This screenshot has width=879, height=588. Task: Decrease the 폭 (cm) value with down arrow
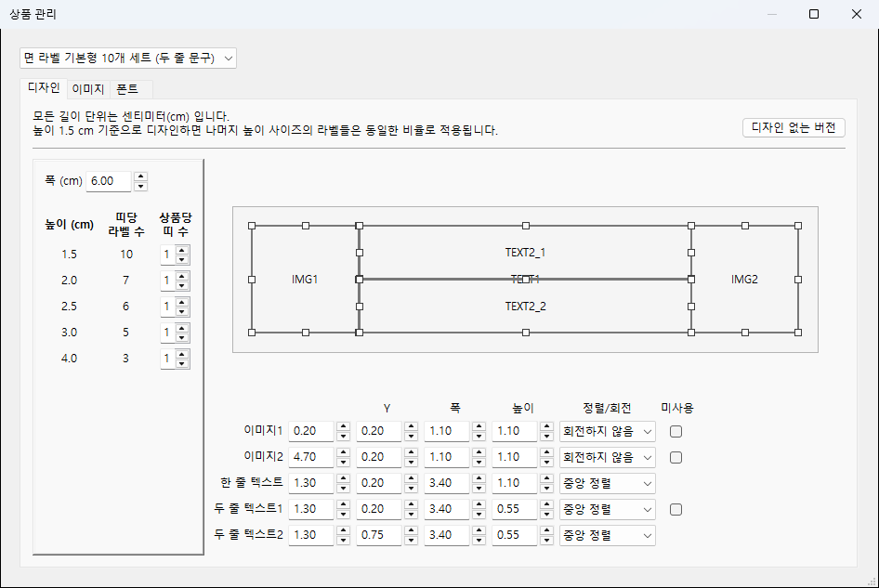tap(141, 186)
